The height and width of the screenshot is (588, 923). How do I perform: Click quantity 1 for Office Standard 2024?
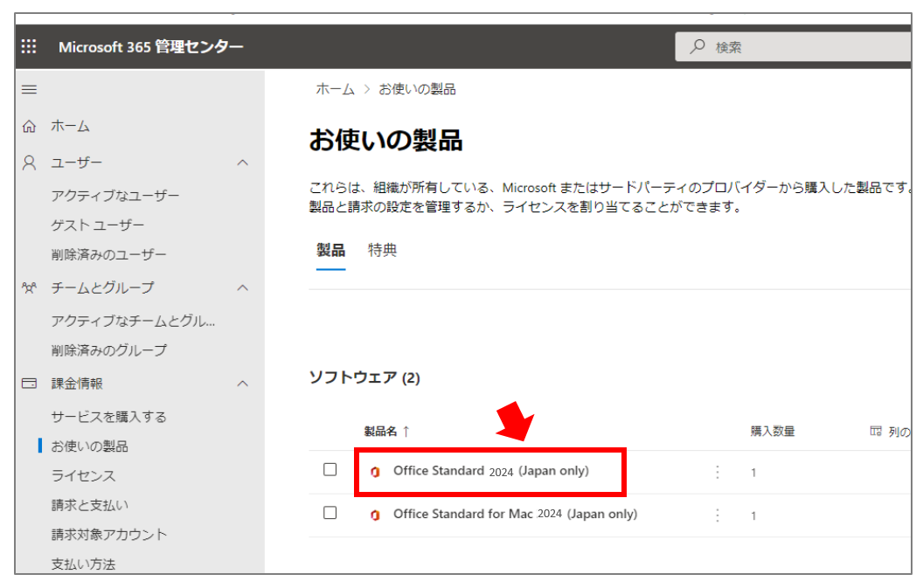click(x=753, y=473)
